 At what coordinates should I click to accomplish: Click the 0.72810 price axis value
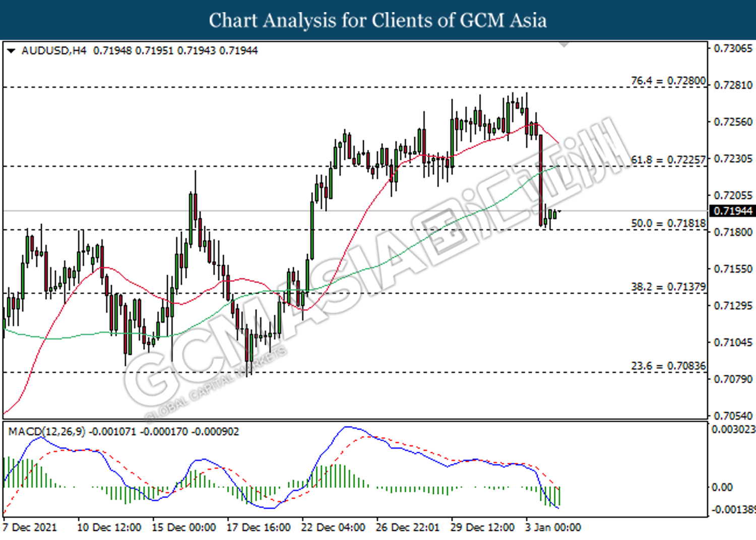[733, 85]
